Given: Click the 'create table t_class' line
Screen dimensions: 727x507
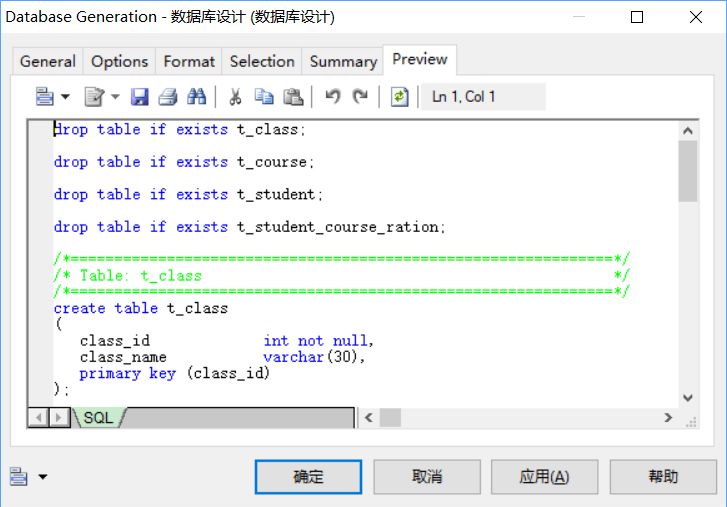Looking at the screenshot, I should [x=141, y=308].
